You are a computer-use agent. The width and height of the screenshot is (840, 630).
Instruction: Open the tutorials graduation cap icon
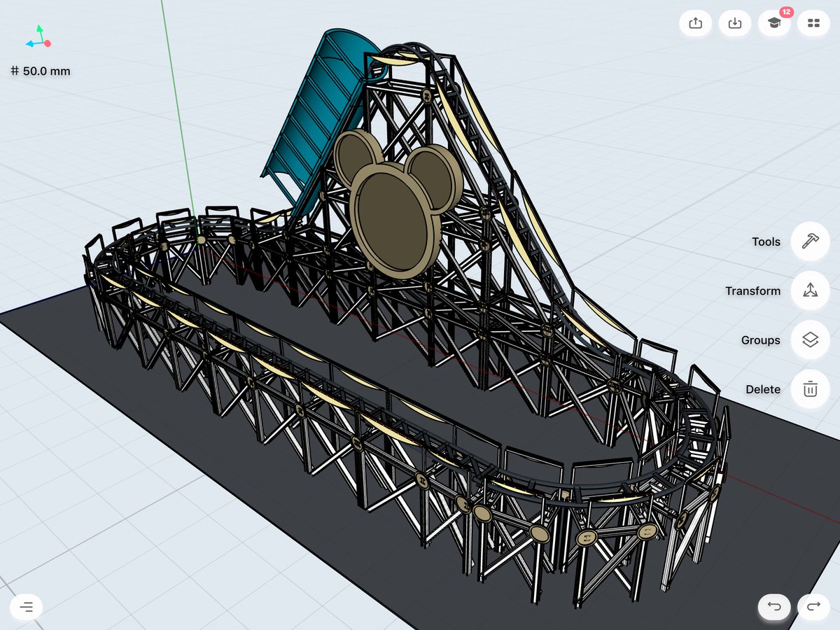coord(774,23)
